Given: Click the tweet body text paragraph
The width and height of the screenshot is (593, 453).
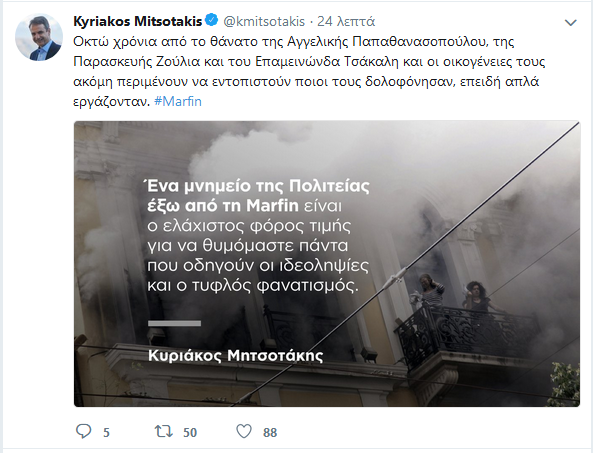Looking at the screenshot, I should click(x=309, y=71).
